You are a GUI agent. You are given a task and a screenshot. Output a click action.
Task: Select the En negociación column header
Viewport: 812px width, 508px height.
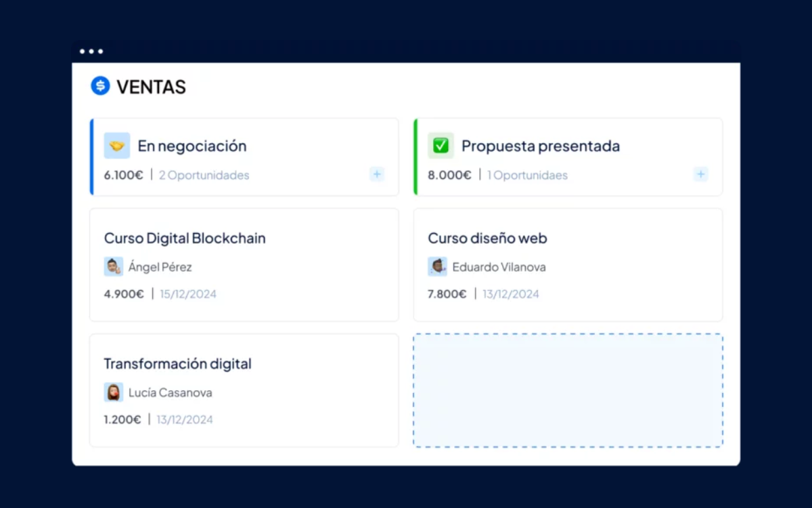(x=192, y=146)
